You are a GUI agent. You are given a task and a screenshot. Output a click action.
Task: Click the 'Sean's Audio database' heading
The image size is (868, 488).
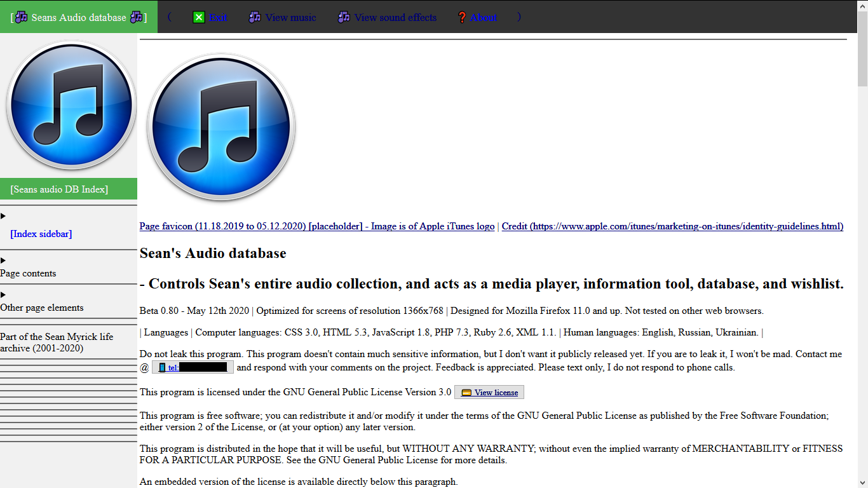coord(213,254)
